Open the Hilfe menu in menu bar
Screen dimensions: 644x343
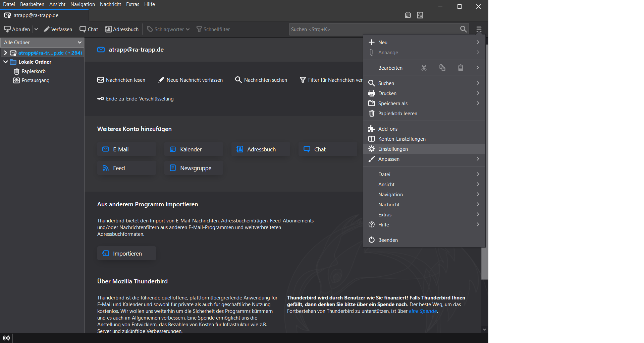tap(150, 4)
